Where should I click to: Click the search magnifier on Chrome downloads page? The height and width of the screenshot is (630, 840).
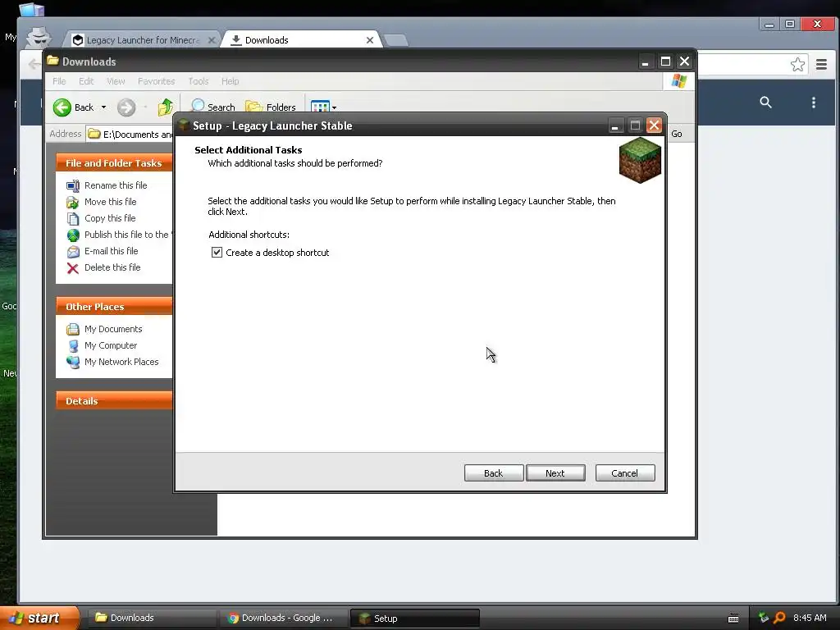(765, 103)
